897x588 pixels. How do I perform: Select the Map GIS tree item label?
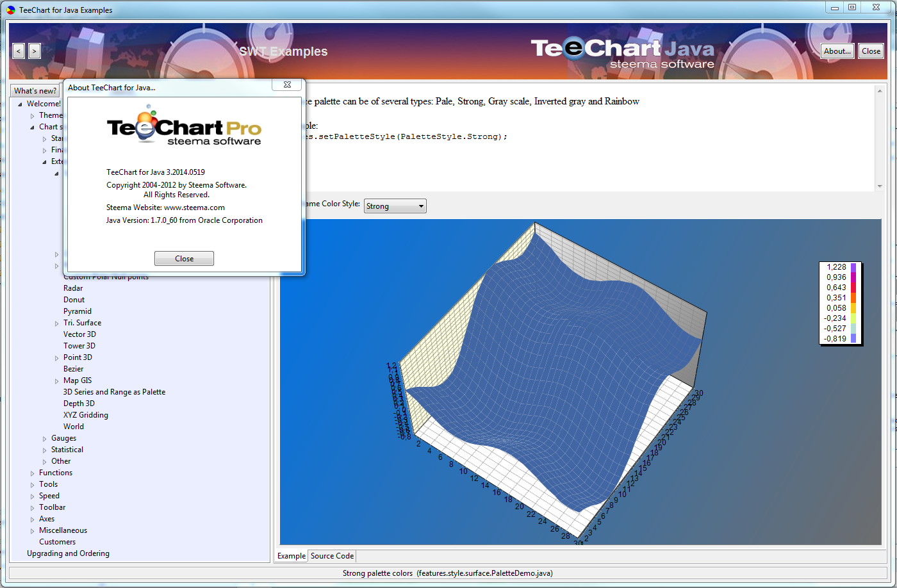pyautogui.click(x=78, y=380)
